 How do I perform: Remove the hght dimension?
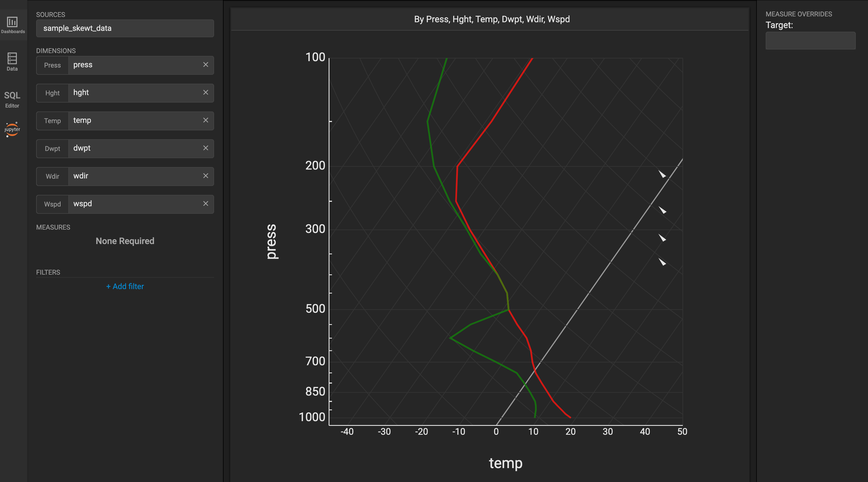click(x=205, y=93)
